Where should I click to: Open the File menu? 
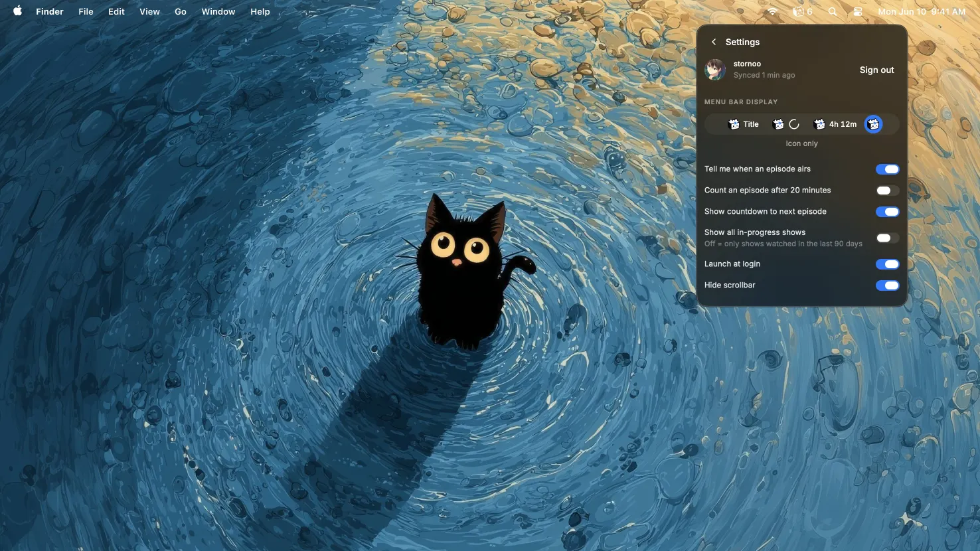coord(86,12)
